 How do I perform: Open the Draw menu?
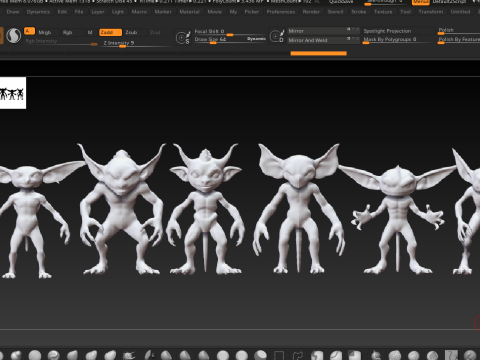[x=13, y=12]
